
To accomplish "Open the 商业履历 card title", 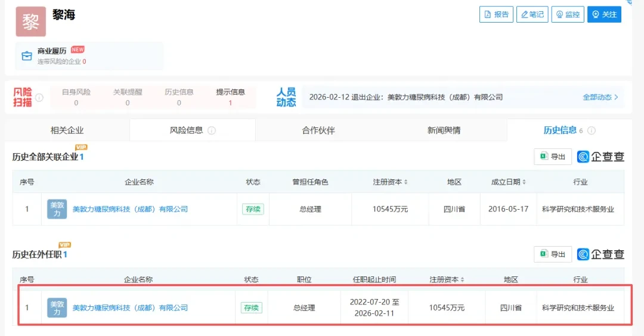I will pyautogui.click(x=52, y=51).
